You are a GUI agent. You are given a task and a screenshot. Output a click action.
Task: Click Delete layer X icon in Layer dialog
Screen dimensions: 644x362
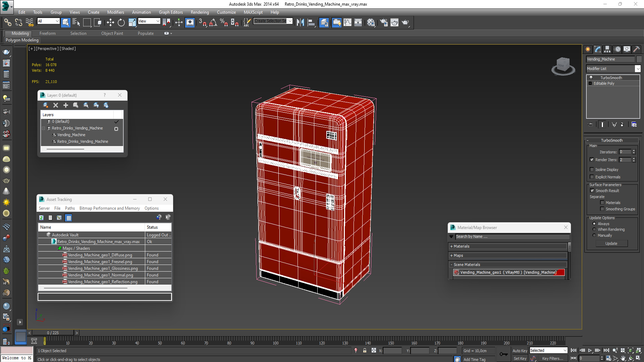56,105
